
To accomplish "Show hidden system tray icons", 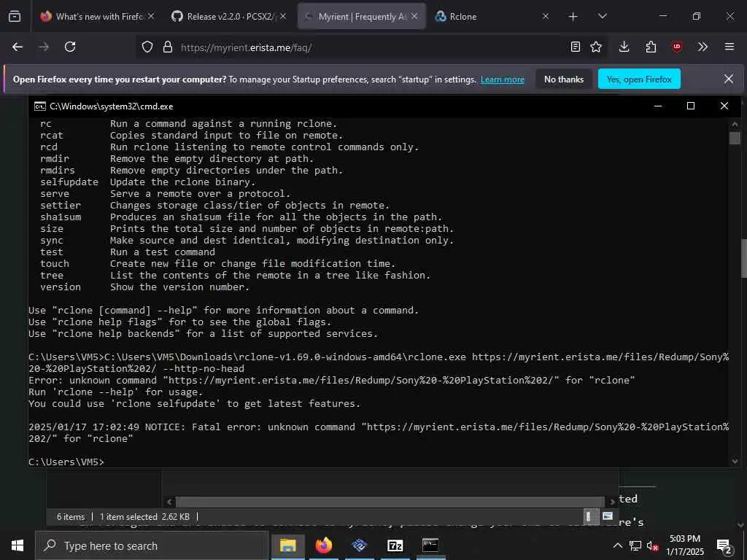I will pyautogui.click(x=617, y=545).
